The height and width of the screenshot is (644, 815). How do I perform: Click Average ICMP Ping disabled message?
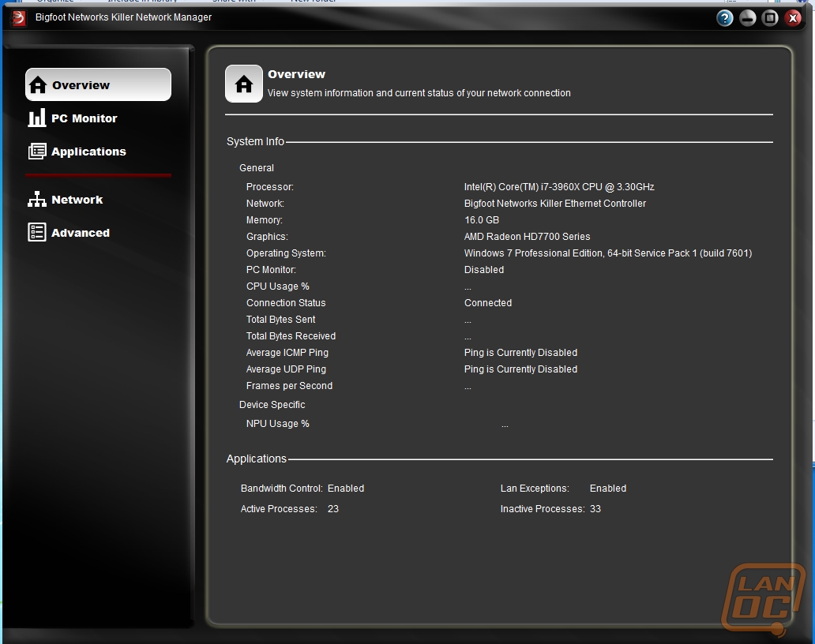(x=520, y=353)
